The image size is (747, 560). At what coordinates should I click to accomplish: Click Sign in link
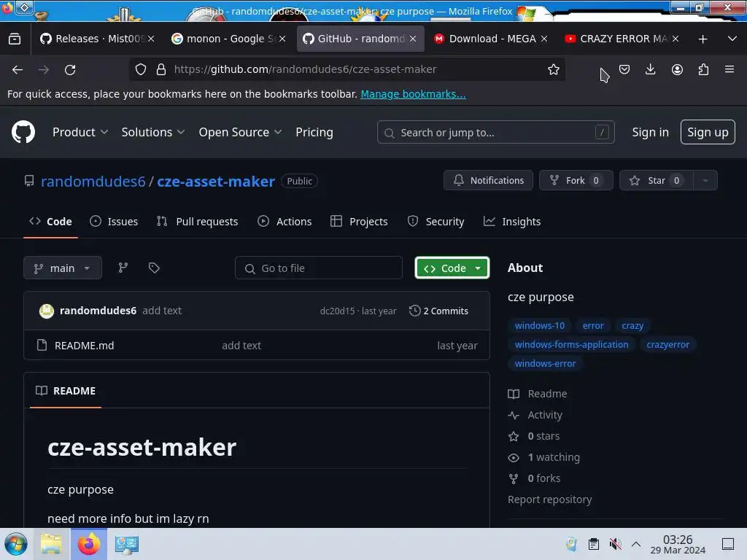pos(650,132)
